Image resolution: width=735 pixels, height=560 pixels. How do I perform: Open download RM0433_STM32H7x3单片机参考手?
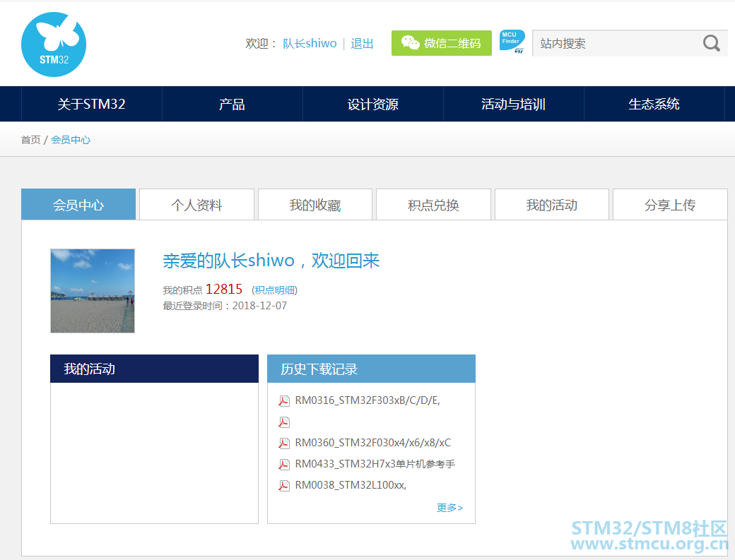375,464
